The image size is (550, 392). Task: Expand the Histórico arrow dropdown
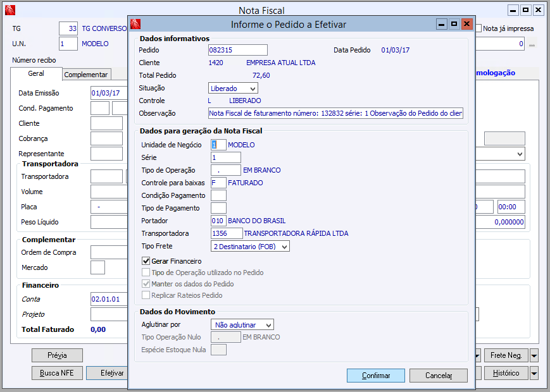[x=534, y=374]
